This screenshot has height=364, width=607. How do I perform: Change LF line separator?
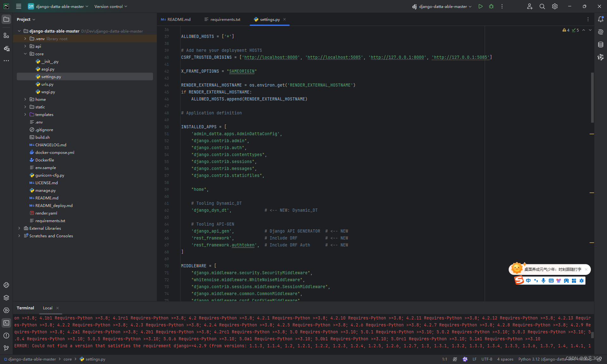(x=475, y=359)
